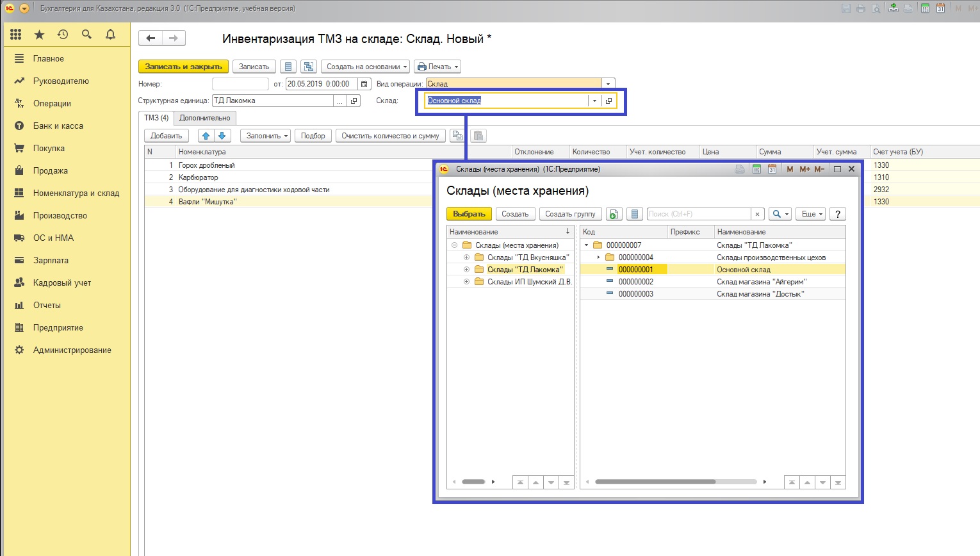This screenshot has height=556, width=980.
Task: Click the Поиск (Ctrl+F) search field
Action: pos(699,214)
